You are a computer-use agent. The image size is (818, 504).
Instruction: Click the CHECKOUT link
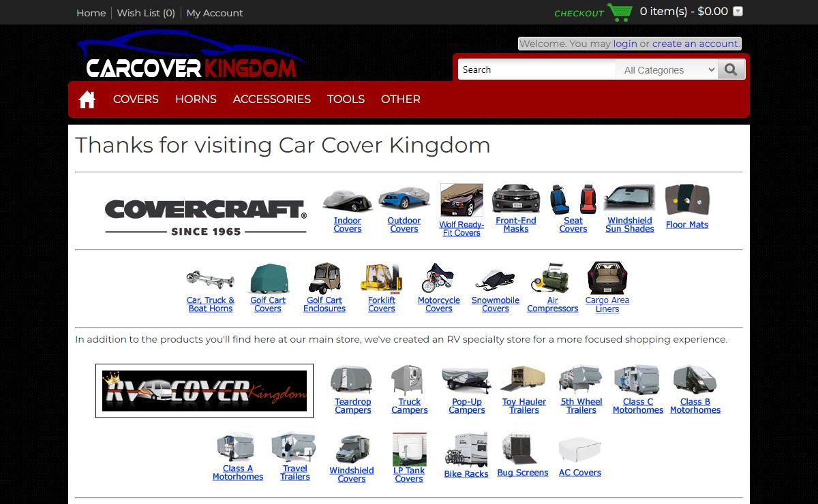tap(579, 14)
